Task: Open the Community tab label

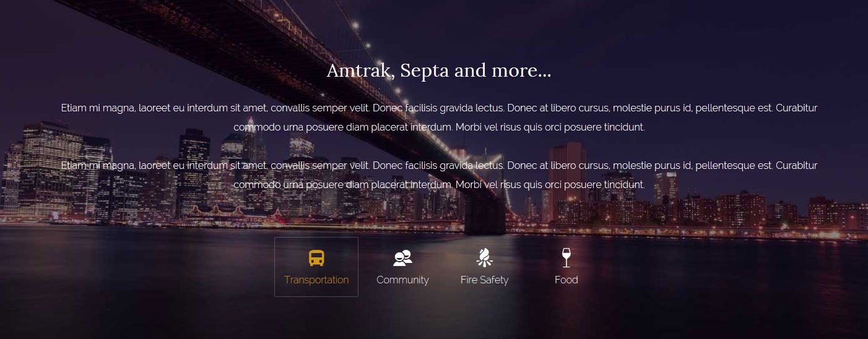Action: (x=402, y=280)
